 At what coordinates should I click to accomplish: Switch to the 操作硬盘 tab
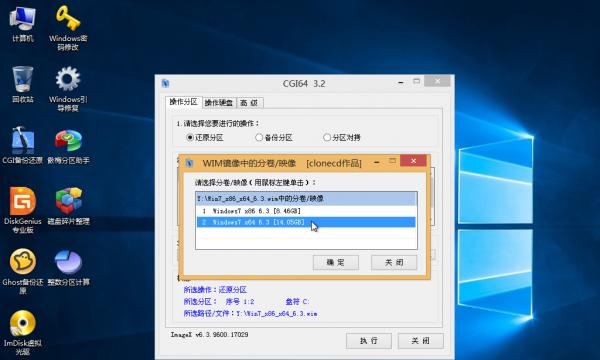pos(218,103)
